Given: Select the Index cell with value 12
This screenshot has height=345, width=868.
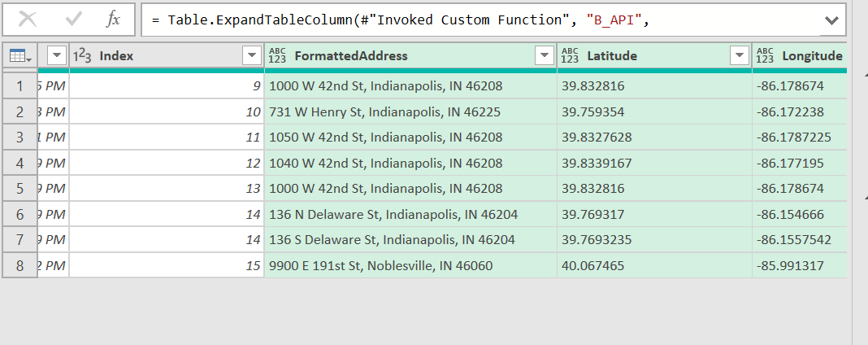Looking at the screenshot, I should [x=167, y=163].
